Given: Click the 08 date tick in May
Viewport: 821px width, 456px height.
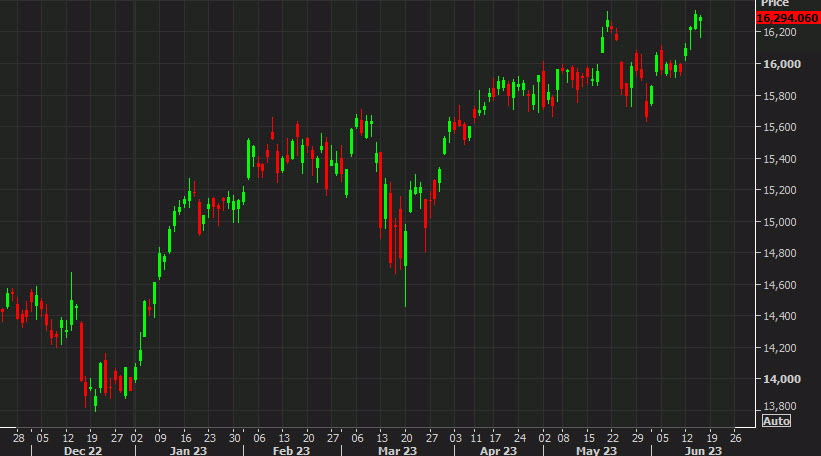Looking at the screenshot, I should (563, 438).
